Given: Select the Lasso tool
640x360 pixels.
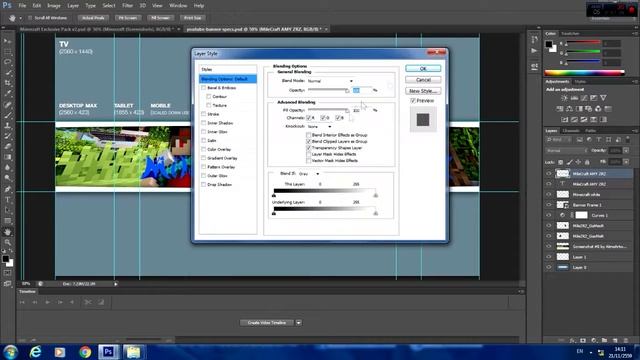Looking at the screenshot, I should click(7, 62).
